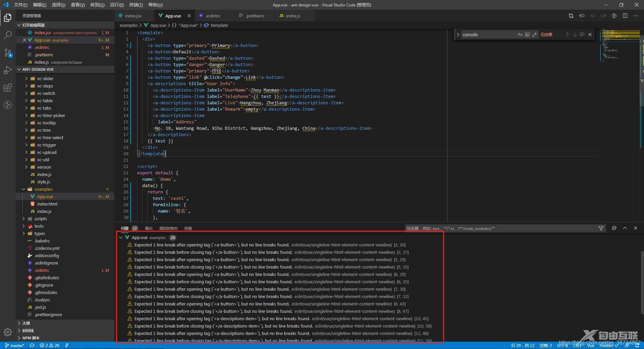Click Find in Selection icon
Screen dimensions: 644x349
582,35
